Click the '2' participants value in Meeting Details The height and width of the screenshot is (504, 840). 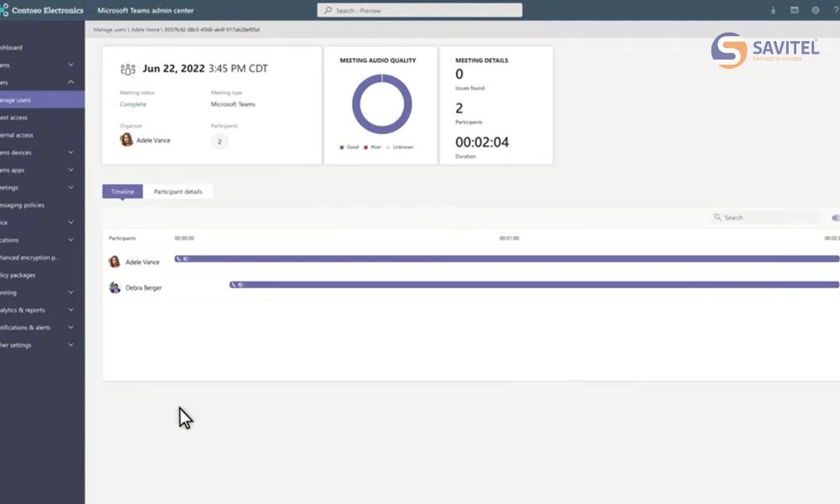(459, 108)
